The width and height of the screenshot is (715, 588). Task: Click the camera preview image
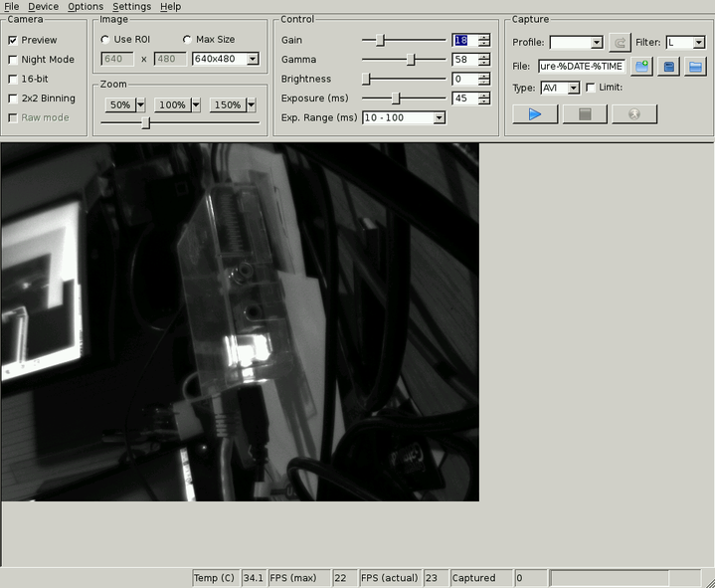click(240, 322)
